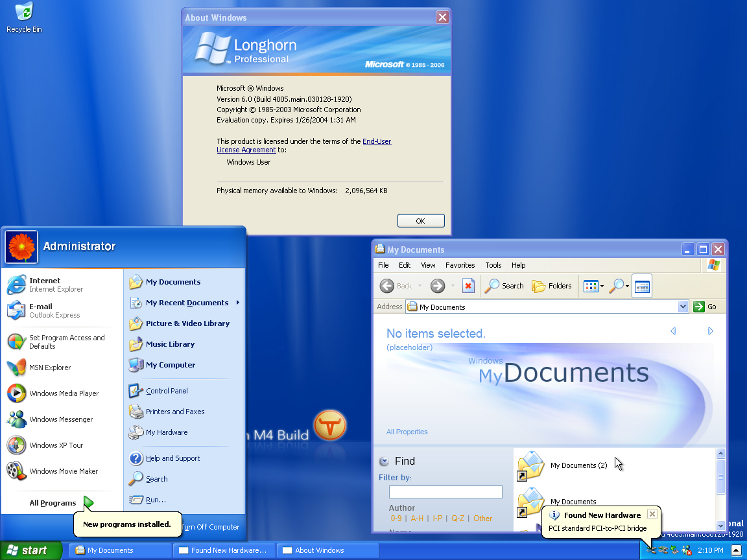Open My Computer from Start menu

point(163,365)
